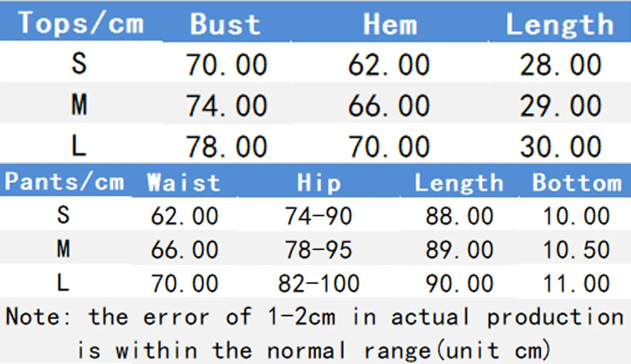Select the tops size S row label
Image resolution: width=631 pixels, height=364 pixels.
[x=79, y=64]
